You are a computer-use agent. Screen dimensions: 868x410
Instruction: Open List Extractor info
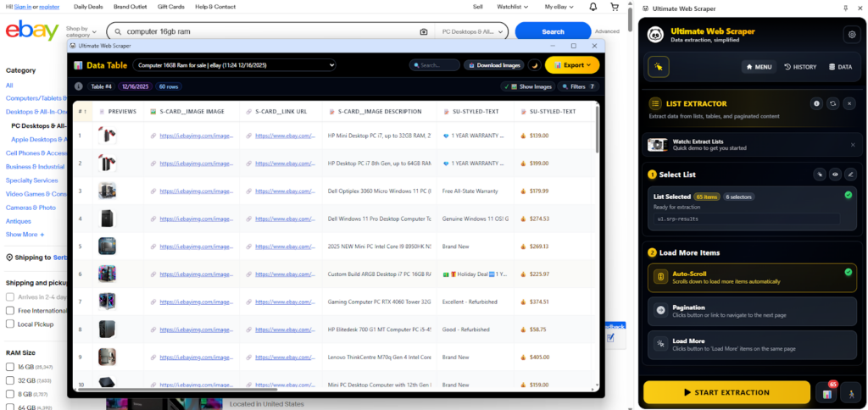point(816,103)
